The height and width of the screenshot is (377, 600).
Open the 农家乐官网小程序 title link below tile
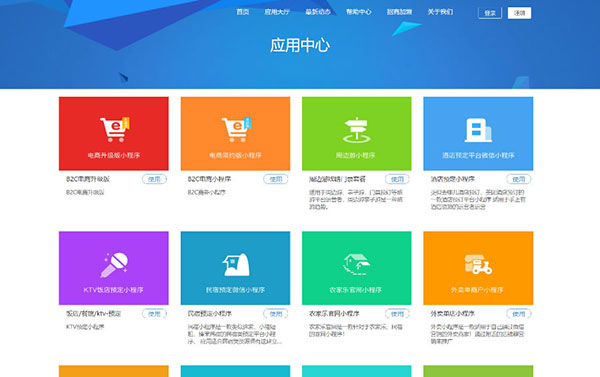point(334,314)
